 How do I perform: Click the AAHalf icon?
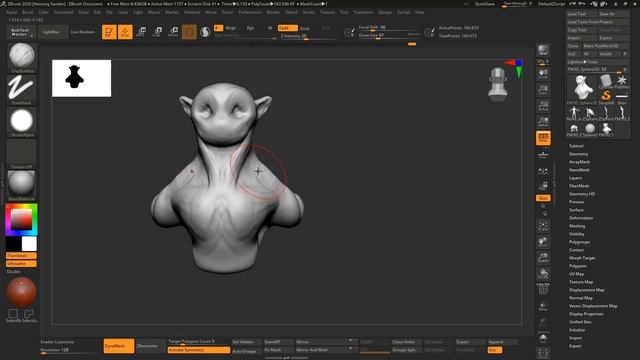(543, 122)
